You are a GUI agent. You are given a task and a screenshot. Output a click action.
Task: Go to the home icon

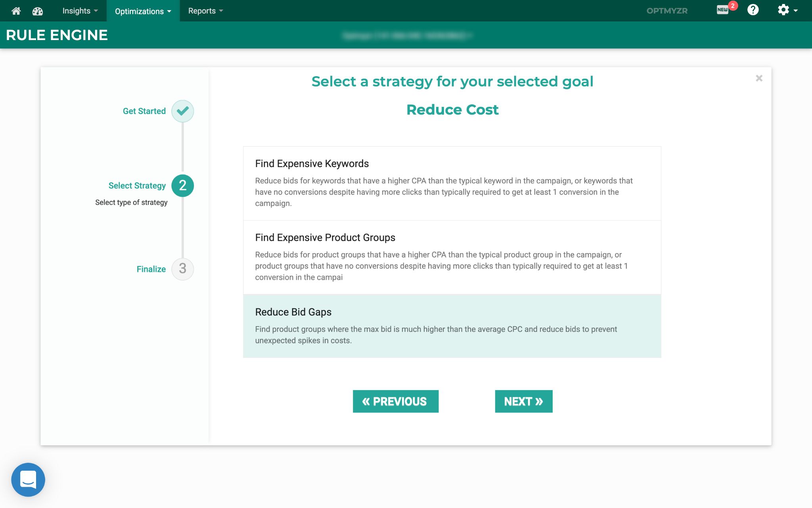coord(16,11)
